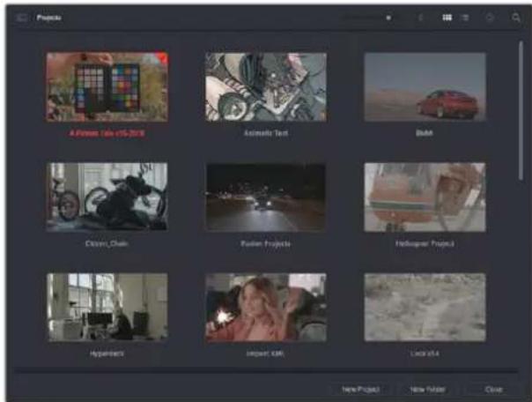The height and width of the screenshot is (402, 532).
Task: Click the Projects title text
Action: click(49, 18)
